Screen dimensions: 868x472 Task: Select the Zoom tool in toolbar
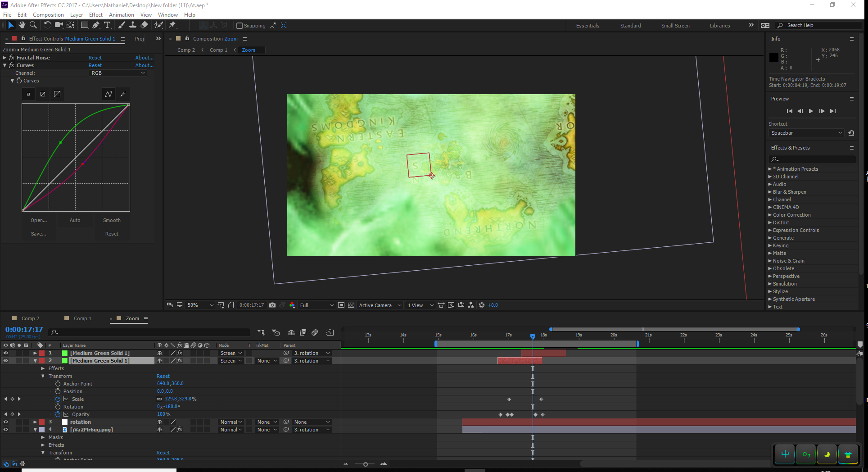click(33, 25)
